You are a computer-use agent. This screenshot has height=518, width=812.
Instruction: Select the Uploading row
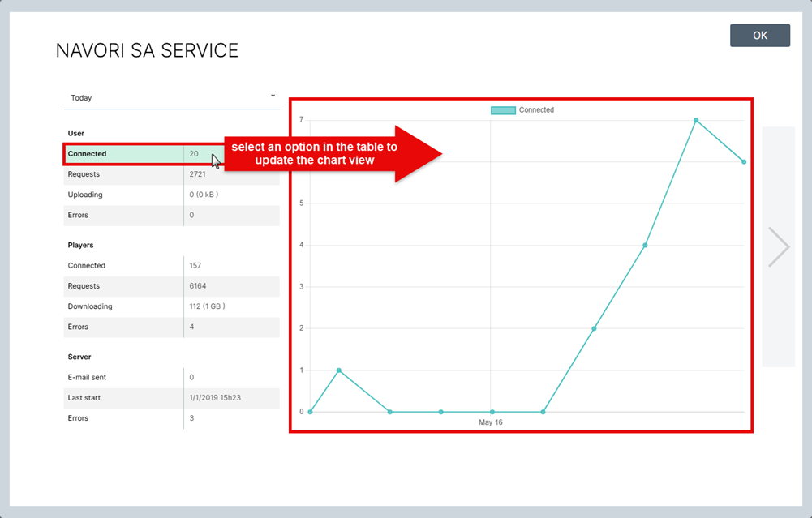coord(171,195)
